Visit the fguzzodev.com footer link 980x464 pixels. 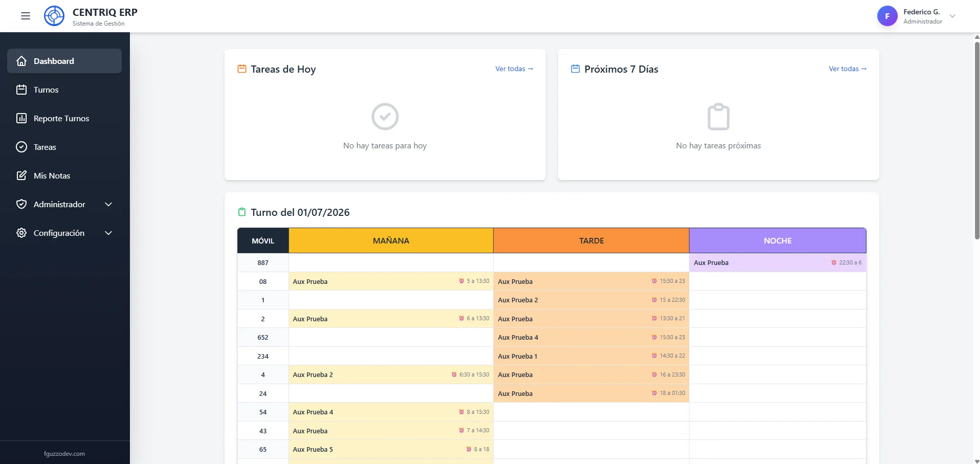tap(64, 454)
